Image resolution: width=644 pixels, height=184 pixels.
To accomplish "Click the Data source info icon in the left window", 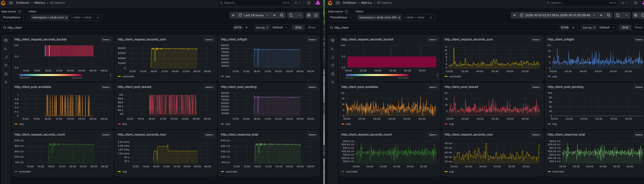I will click(x=19, y=11).
